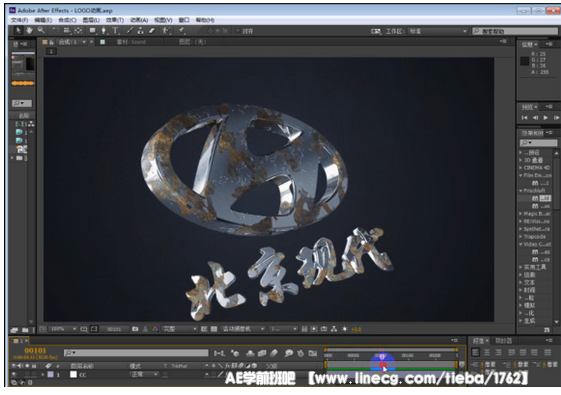This screenshot has width=561, height=395.
Task: Click the 00101 current timecode display
Action: coord(35,351)
